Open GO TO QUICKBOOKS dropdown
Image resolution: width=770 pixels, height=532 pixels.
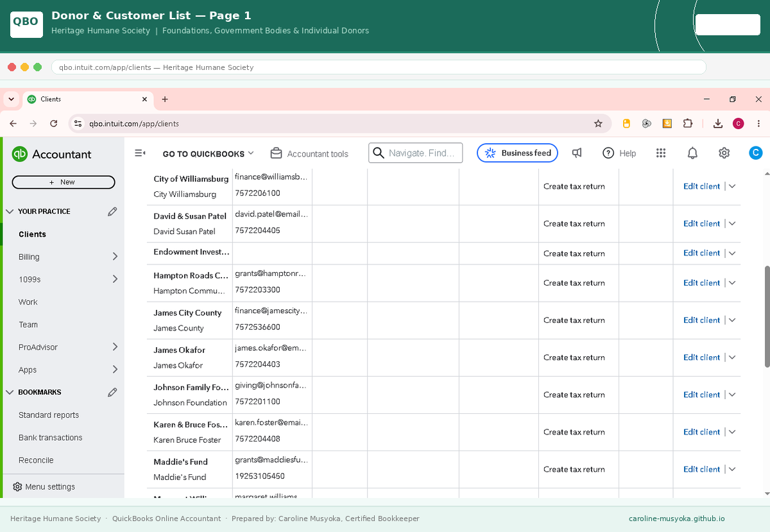(208, 153)
